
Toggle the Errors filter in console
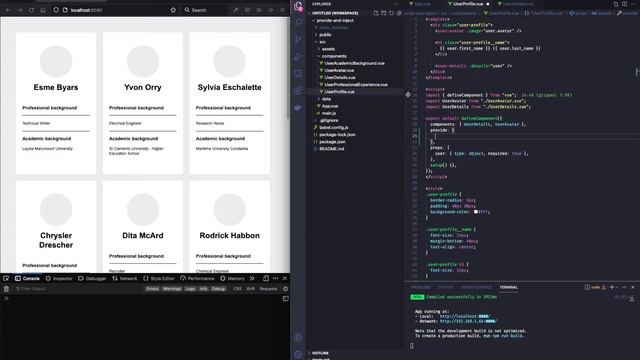pos(152,289)
